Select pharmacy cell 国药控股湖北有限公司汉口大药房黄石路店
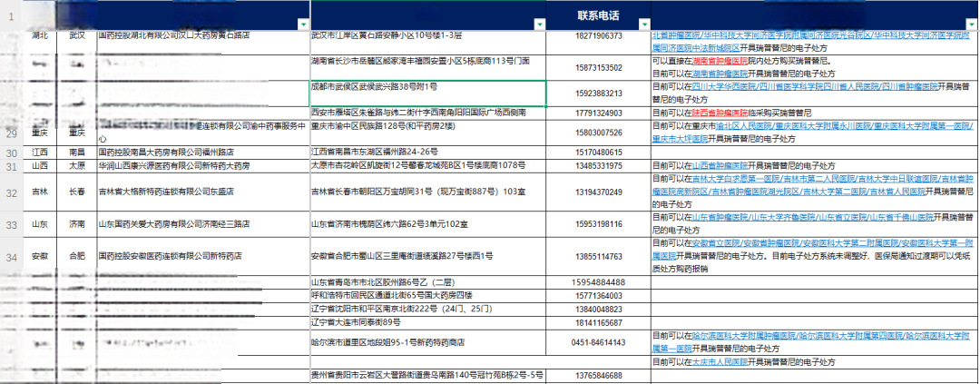980x384 pixels. (203, 43)
